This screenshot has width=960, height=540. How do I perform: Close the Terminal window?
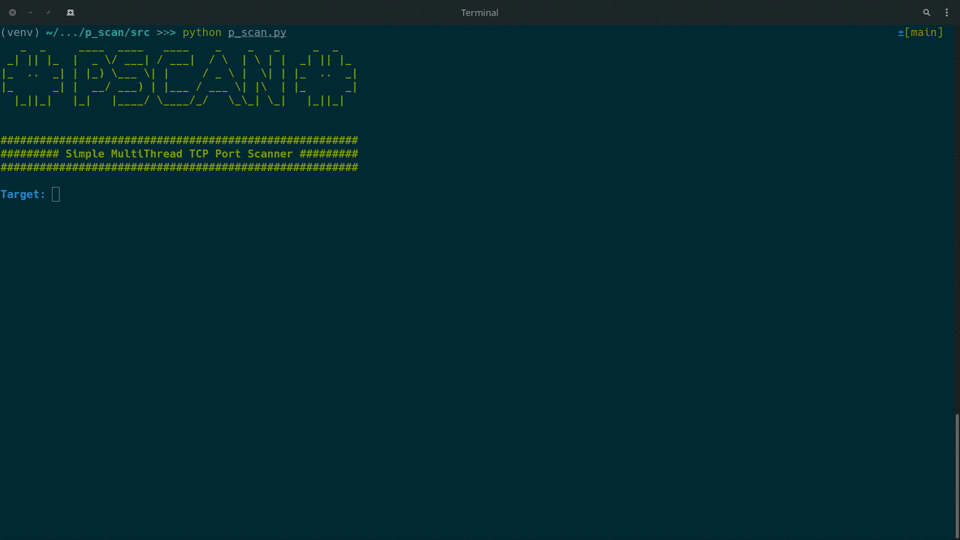tap(12, 12)
